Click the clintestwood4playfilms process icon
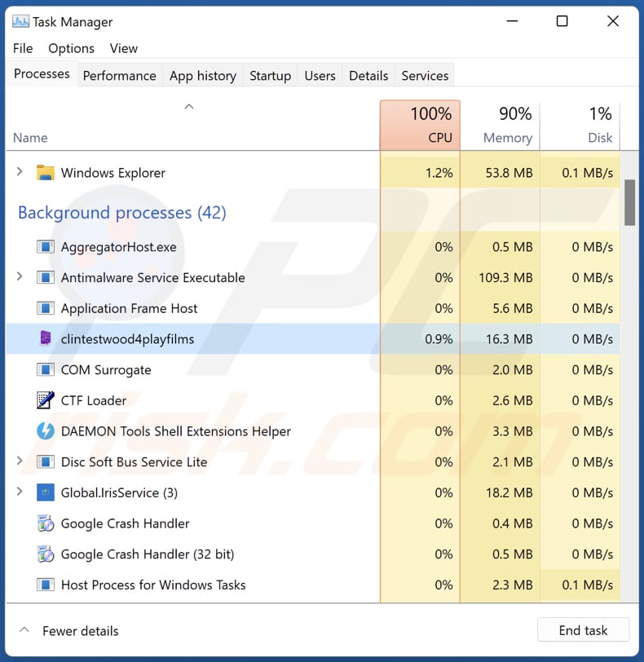This screenshot has height=662, width=644. [x=46, y=339]
